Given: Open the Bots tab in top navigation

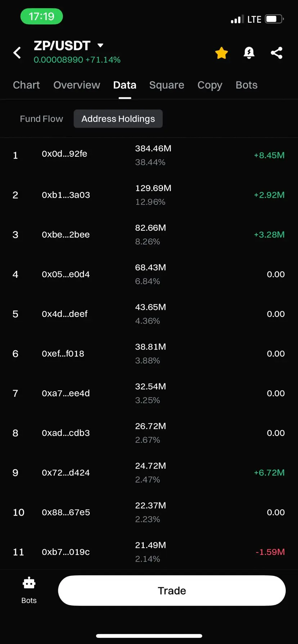Looking at the screenshot, I should coord(247,85).
